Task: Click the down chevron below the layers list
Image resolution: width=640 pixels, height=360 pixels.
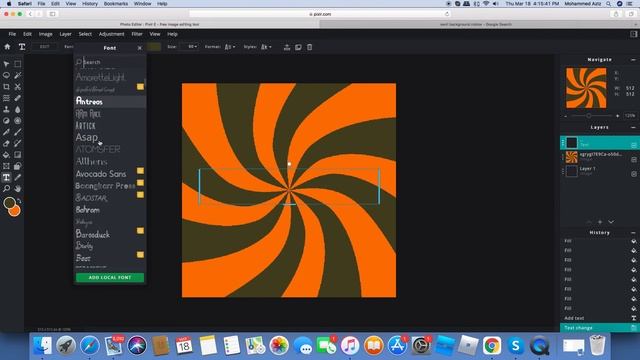Action: coord(611,222)
